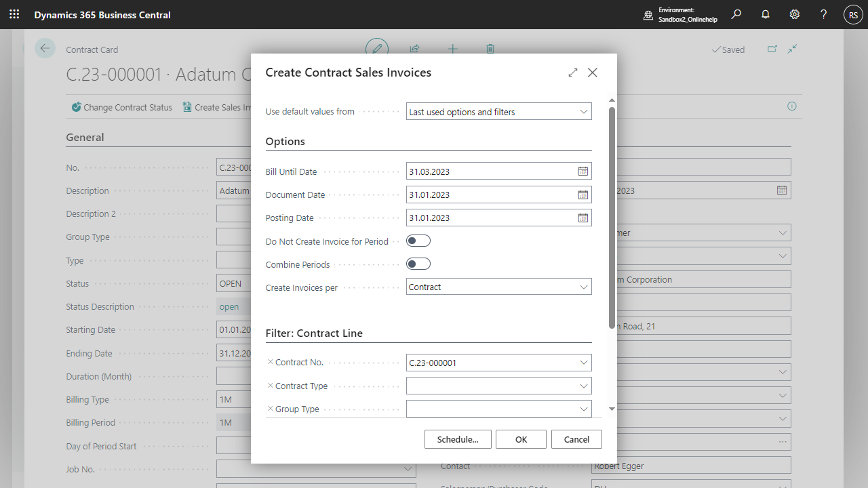The width and height of the screenshot is (868, 488).
Task: Click the search magnifier icon in header
Action: 736,14
